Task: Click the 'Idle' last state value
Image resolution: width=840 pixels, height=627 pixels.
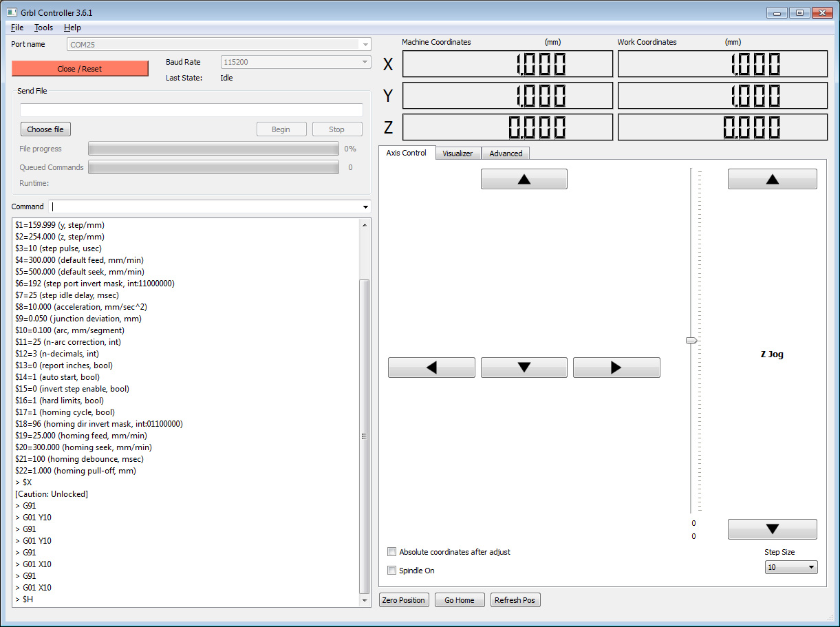Action: point(226,78)
